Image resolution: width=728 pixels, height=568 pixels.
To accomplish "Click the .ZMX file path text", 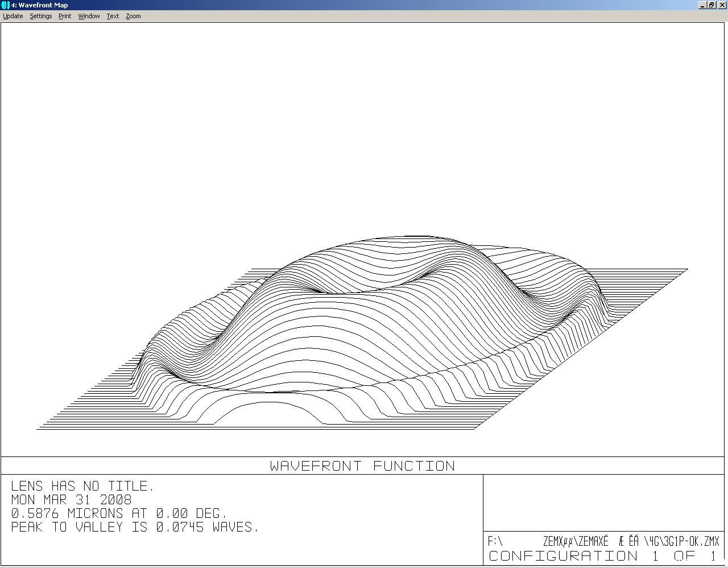I will (603, 541).
